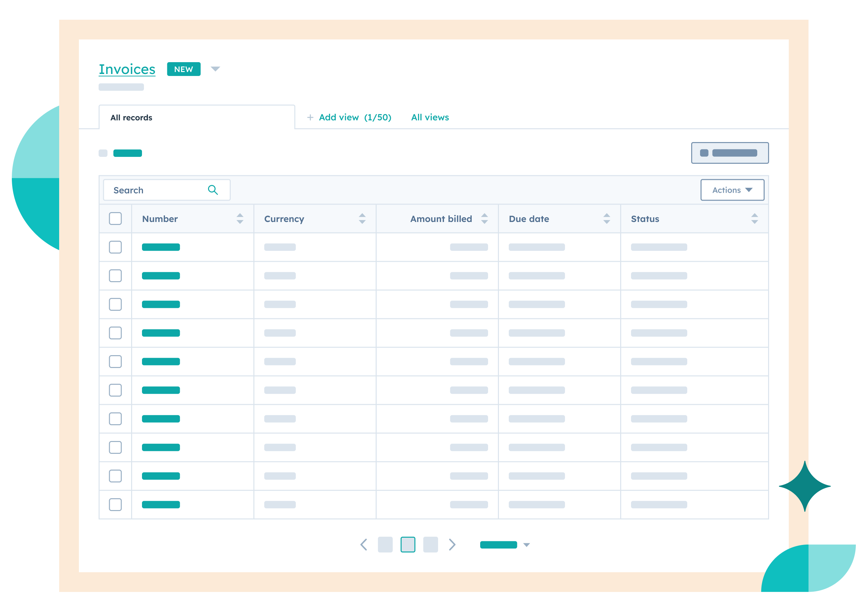Click the search magnifier icon
The height and width of the screenshot is (612, 868).
tap(213, 190)
